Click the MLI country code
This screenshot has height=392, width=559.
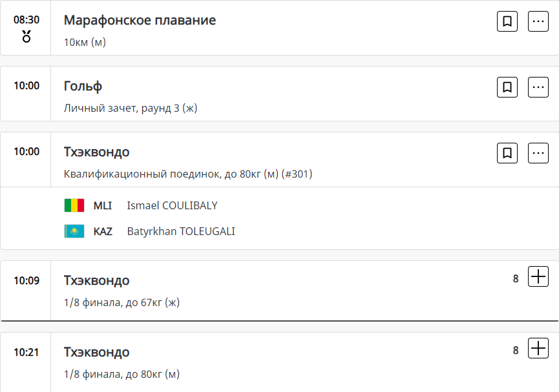tap(103, 206)
